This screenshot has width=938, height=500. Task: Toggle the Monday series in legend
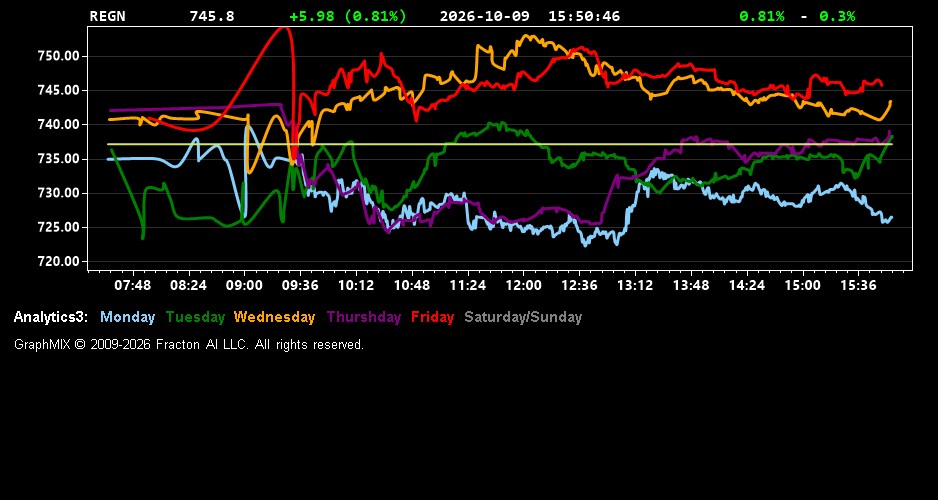[x=127, y=317]
